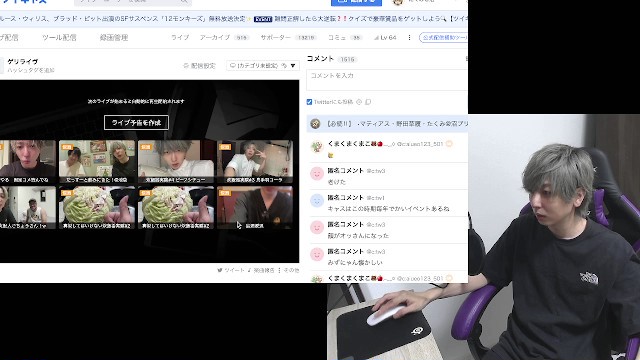Open the category dropdown (カテゴリ未設定)
Image resolution: width=640 pixels, height=360 pixels.
263,66
